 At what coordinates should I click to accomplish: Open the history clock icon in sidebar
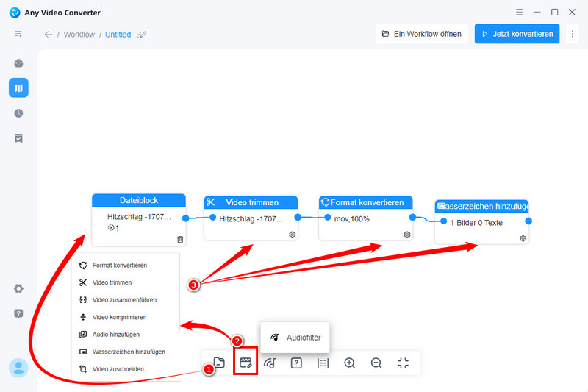click(x=18, y=113)
